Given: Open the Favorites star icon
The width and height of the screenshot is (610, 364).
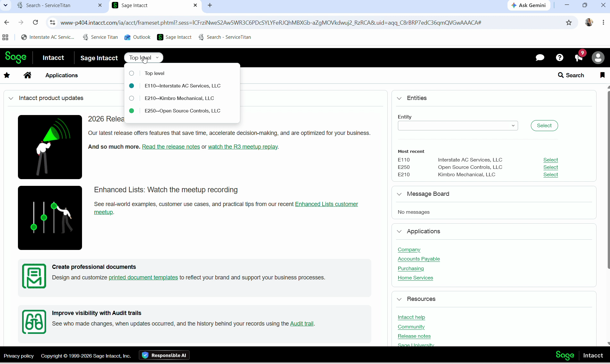Looking at the screenshot, I should (7, 75).
